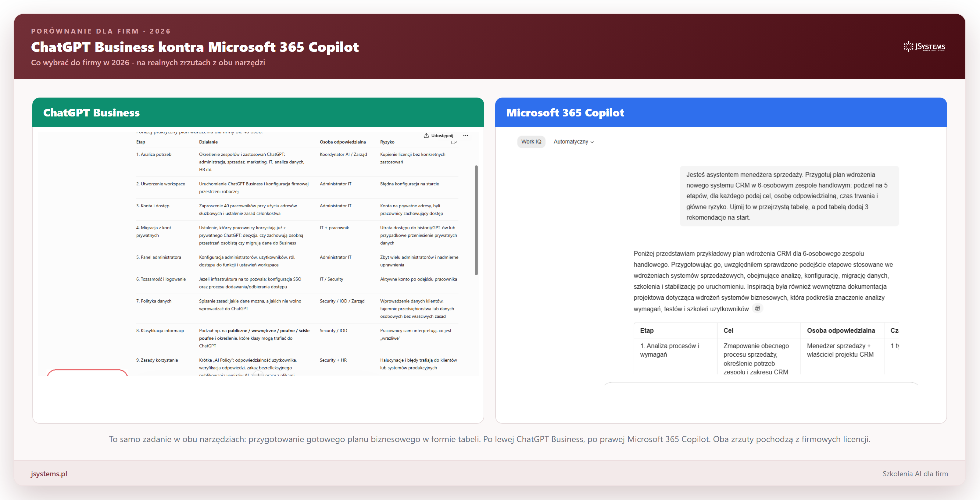980x500 pixels.
Task: Click the 'PORÓWNANIE DLA FIRM · 2026' label
Action: (x=101, y=31)
